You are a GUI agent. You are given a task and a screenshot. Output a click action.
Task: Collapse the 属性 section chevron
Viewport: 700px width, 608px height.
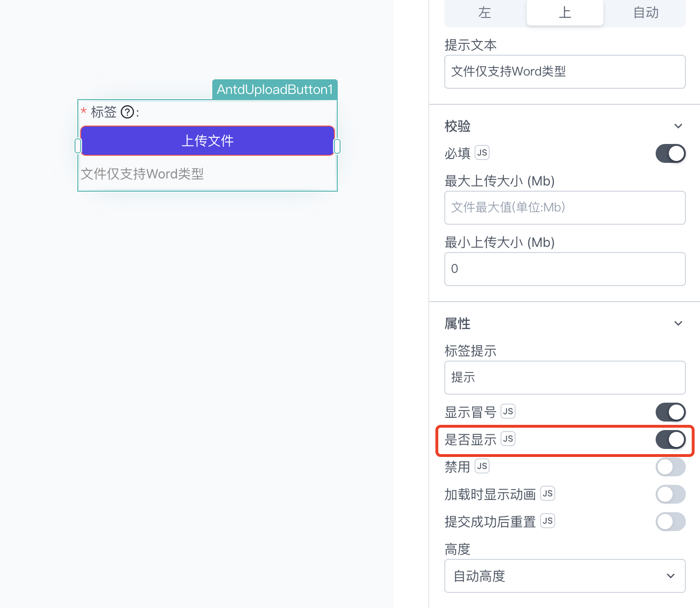[678, 323]
